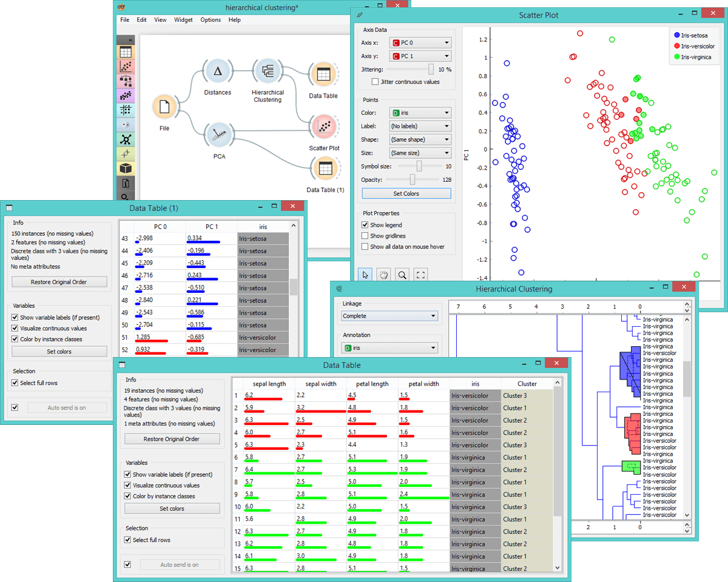Screen dimensions: 728x582
Task: Open the Shape dropdown (Same shape)
Action: tap(421, 139)
